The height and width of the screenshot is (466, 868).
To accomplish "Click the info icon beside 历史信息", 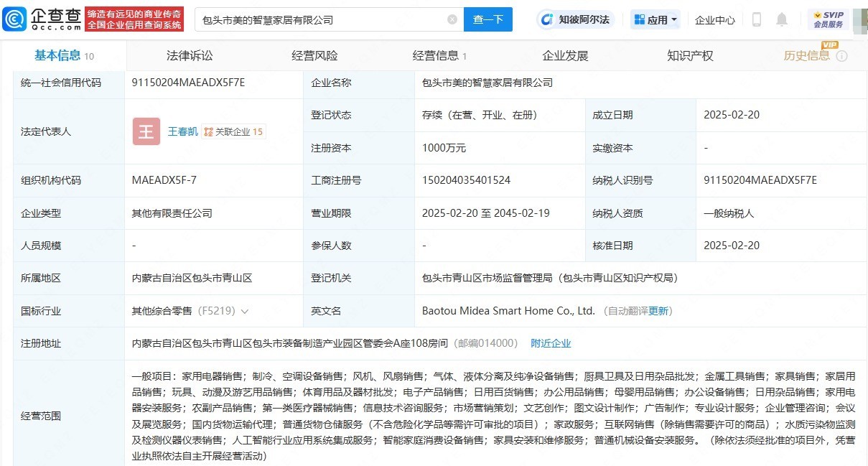I will (841, 56).
